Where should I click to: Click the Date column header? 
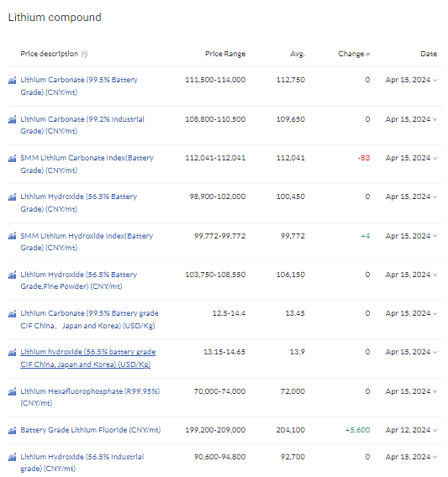coord(429,54)
